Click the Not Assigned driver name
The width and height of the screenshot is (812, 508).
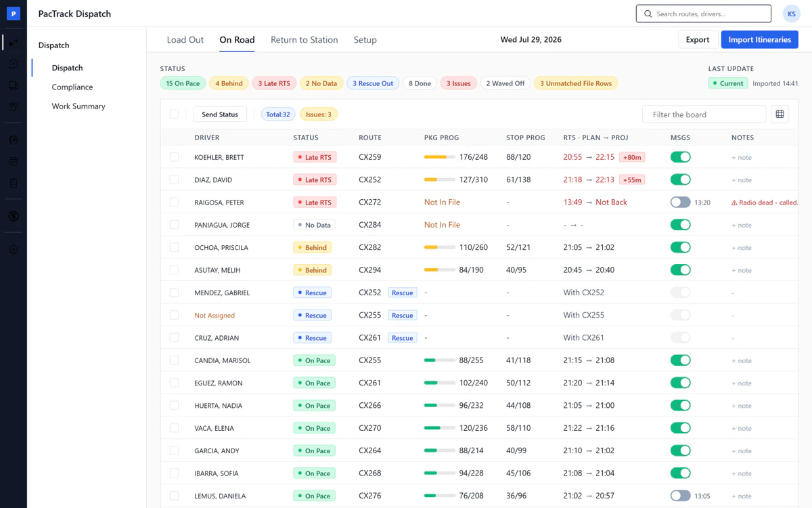(x=215, y=316)
